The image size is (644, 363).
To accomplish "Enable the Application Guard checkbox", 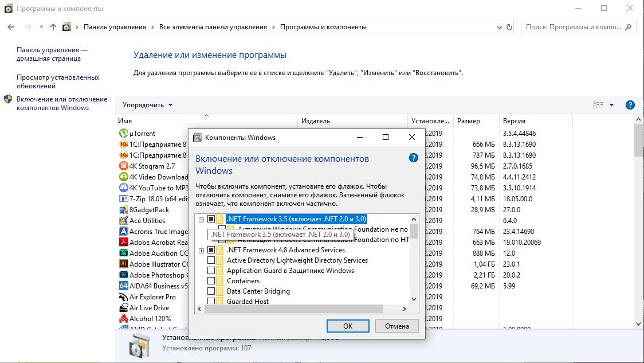I will (211, 270).
